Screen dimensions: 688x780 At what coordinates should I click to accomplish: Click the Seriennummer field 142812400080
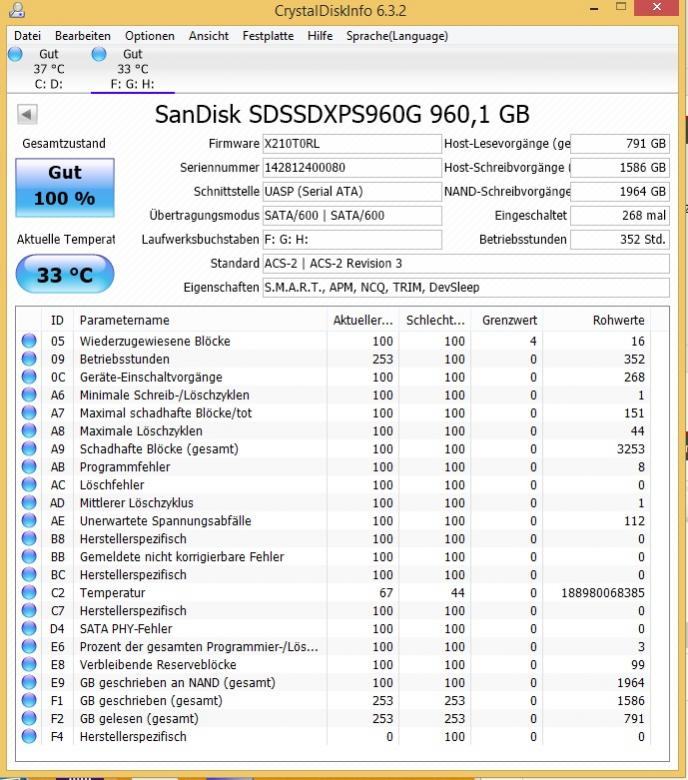[352, 168]
